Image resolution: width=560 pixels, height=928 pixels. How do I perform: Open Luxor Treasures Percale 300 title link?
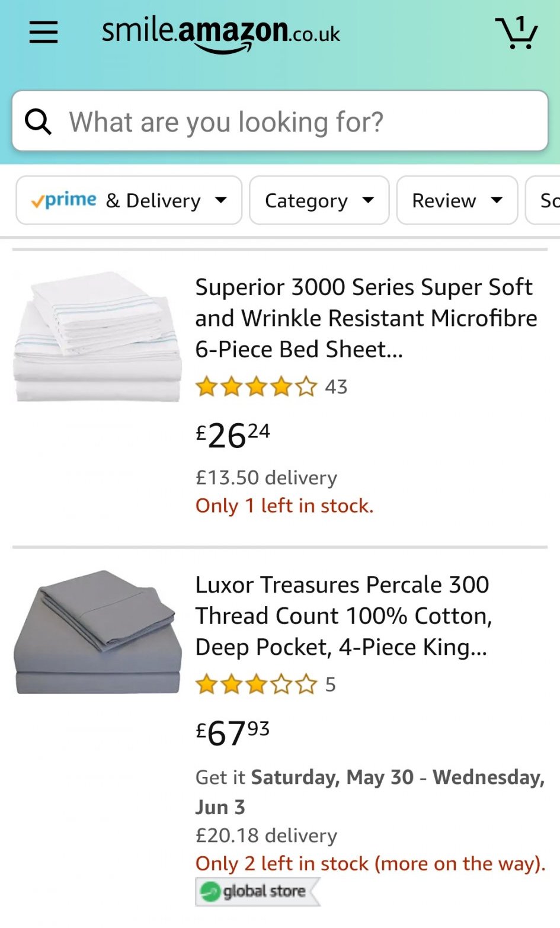coord(343,616)
